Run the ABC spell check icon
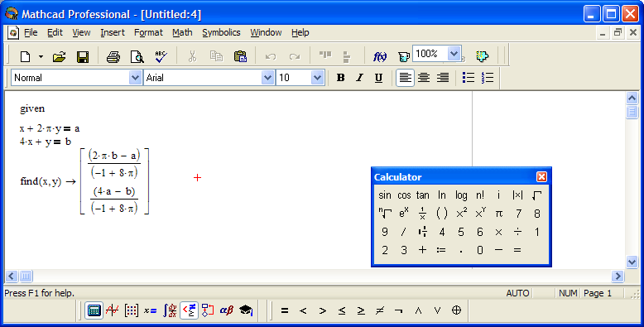The width and height of the screenshot is (644, 327). [x=161, y=56]
